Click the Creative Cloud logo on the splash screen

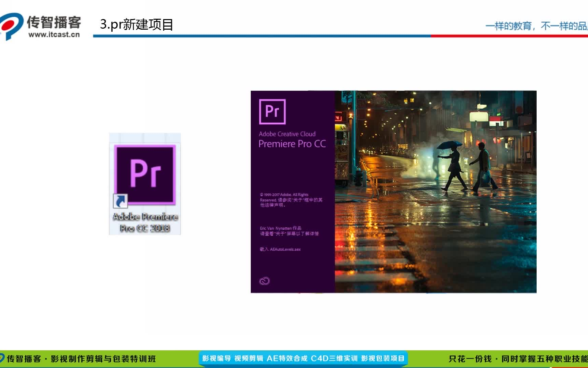tap(264, 281)
